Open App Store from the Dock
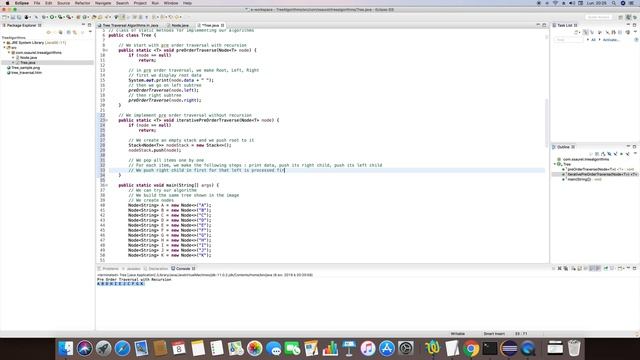 (x=387, y=348)
